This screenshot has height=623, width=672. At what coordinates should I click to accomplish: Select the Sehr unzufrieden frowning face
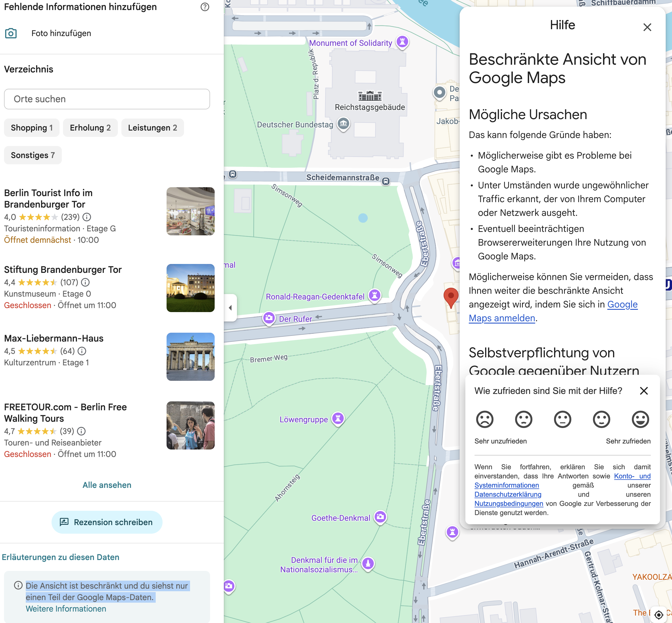[x=485, y=419]
